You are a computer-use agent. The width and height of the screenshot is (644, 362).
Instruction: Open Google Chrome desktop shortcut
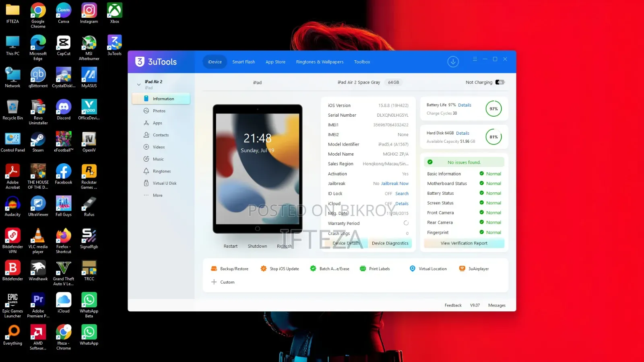click(x=38, y=16)
